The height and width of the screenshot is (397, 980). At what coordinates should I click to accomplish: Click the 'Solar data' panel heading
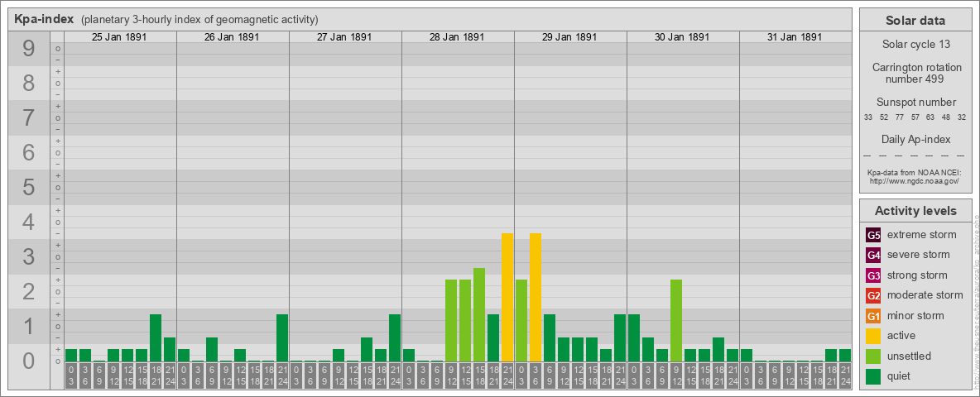point(915,21)
